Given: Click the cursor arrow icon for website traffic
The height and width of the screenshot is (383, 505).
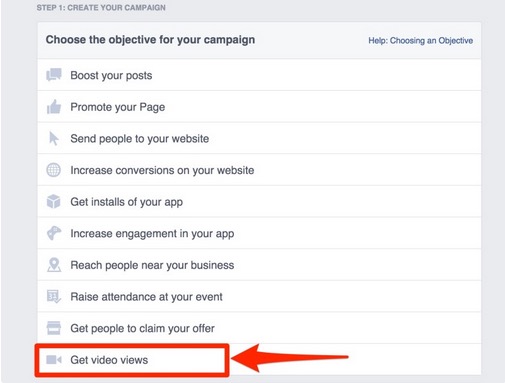Looking at the screenshot, I should coord(54,138).
